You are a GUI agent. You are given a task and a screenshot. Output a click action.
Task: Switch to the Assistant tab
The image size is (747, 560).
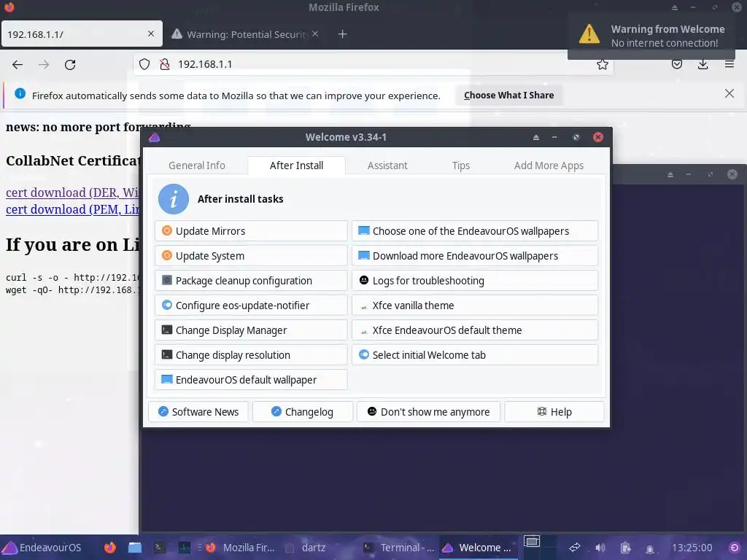tap(387, 166)
